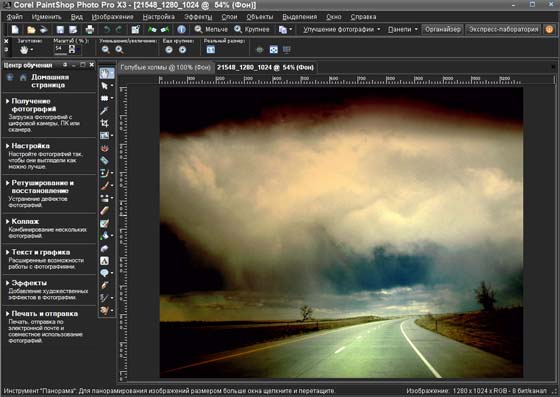Pin the Learning Center panel via its pushpin
Viewport: 560px width, 397px height.
point(65,65)
